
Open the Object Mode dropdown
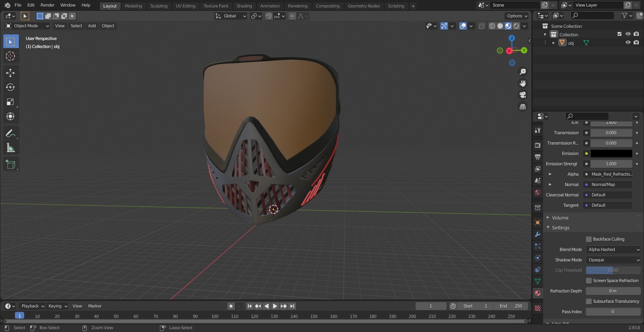[x=27, y=26]
